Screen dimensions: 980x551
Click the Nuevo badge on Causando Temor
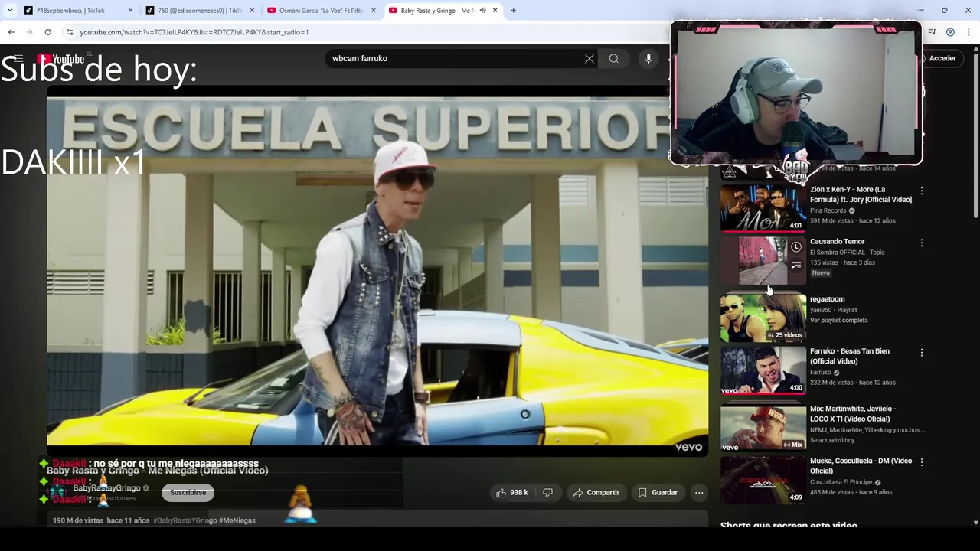[821, 273]
